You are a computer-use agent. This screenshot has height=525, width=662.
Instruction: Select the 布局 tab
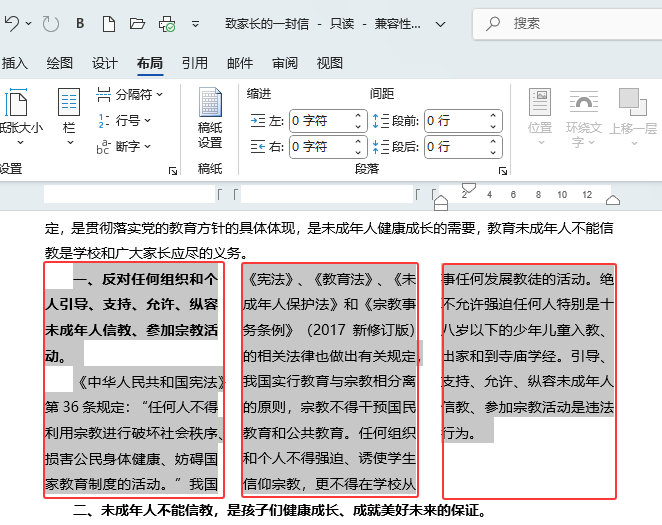[150, 63]
